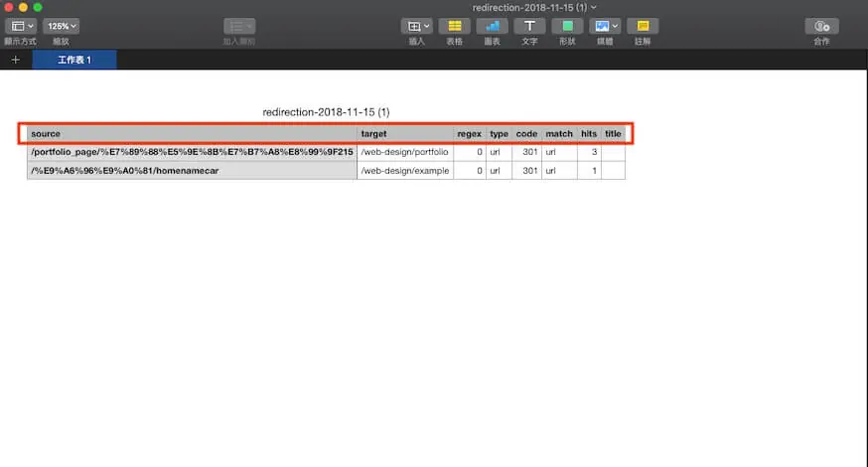868x467 pixels.
Task: Click the Collaborate (合作) icon
Action: pyautogui.click(x=821, y=26)
